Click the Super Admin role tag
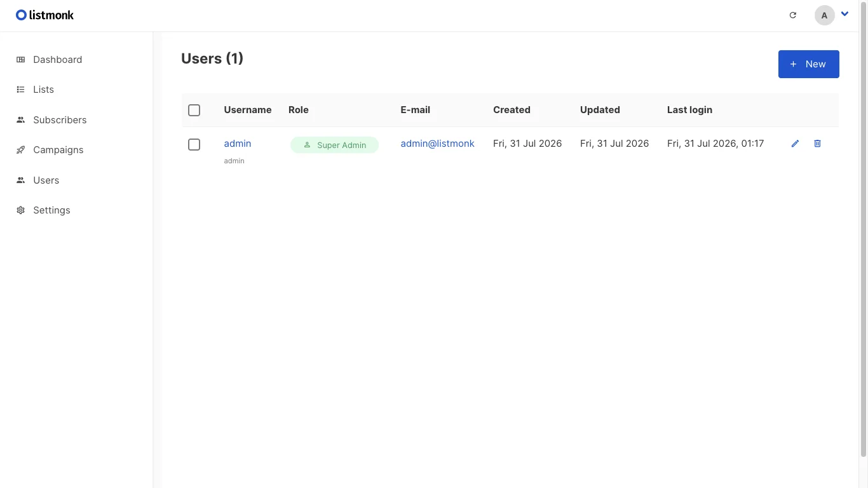This screenshot has height=488, width=868. (x=334, y=145)
